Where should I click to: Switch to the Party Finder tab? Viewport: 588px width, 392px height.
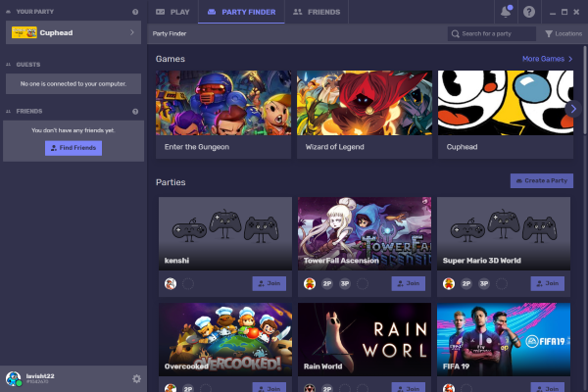[241, 12]
